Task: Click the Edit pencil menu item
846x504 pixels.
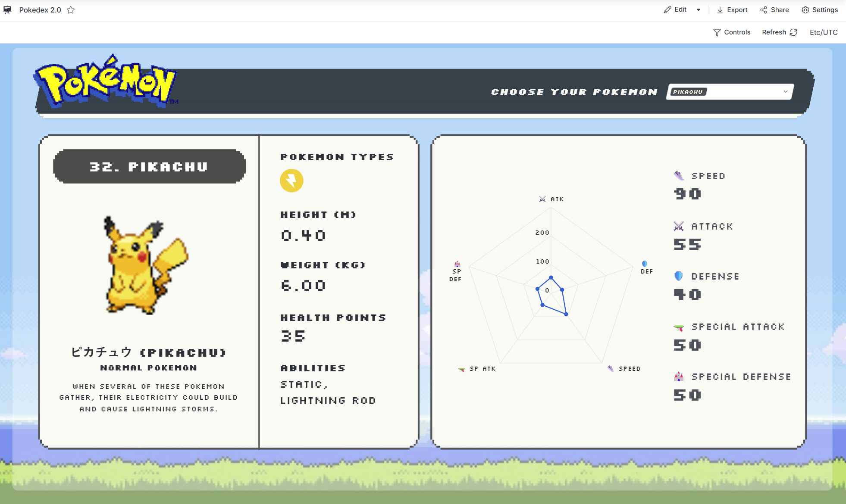Action: [x=675, y=10]
